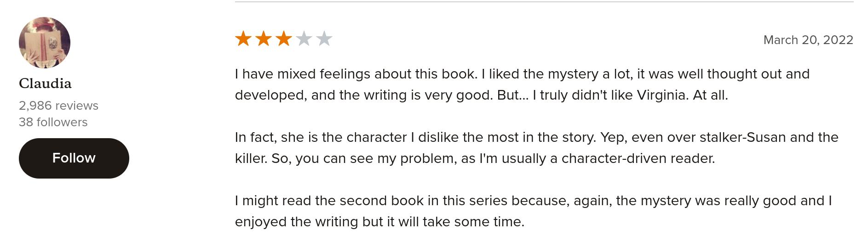Click the divider line above the review
The image size is (868, 241).
tap(544, 2)
